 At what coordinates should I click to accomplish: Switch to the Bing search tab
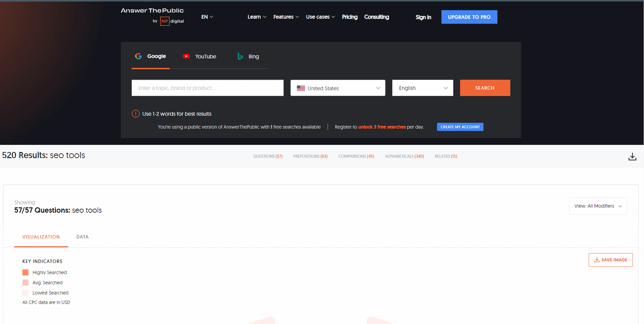coord(248,56)
